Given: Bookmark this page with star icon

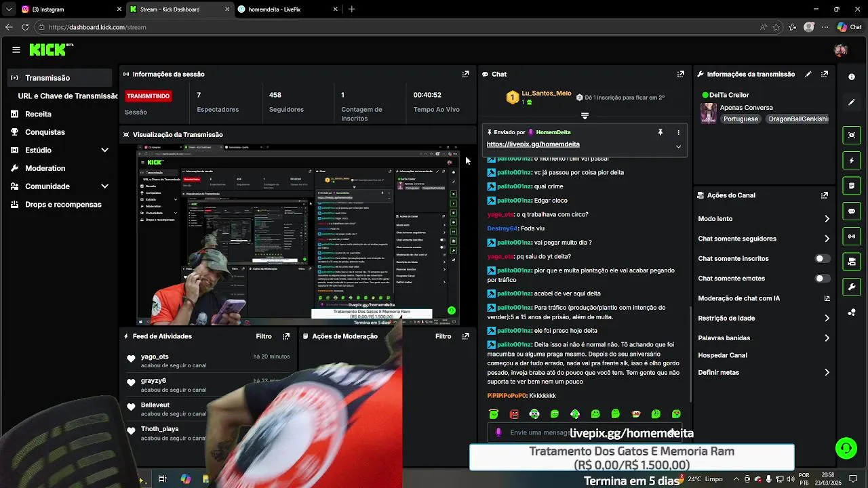Looking at the screenshot, I should pyautogui.click(x=776, y=27).
